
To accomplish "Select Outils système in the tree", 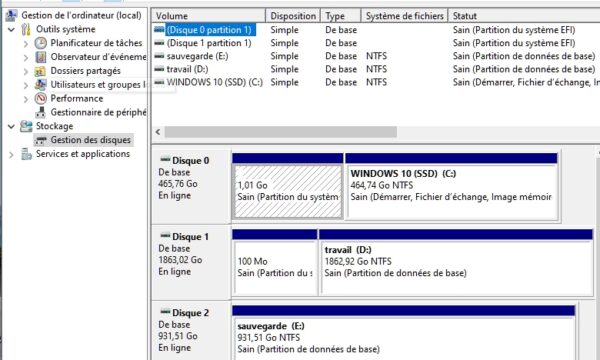I will pyautogui.click(x=65, y=29).
